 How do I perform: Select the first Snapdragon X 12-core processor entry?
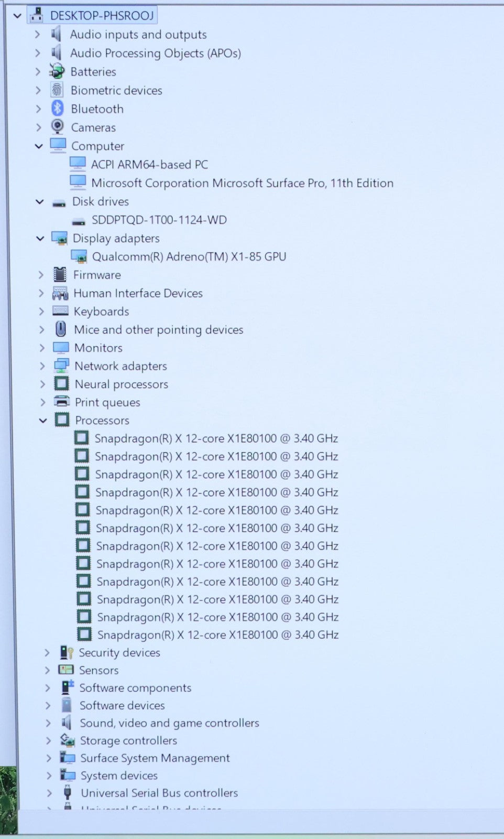coord(216,438)
